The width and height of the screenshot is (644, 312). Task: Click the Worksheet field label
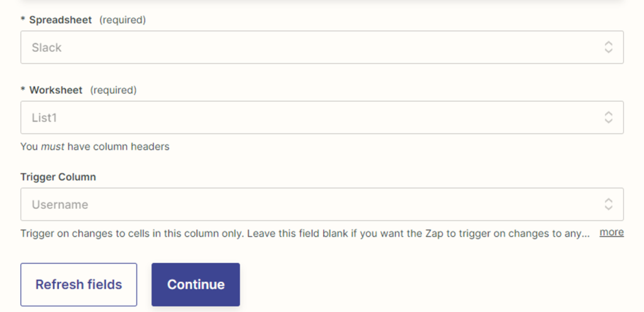55,90
